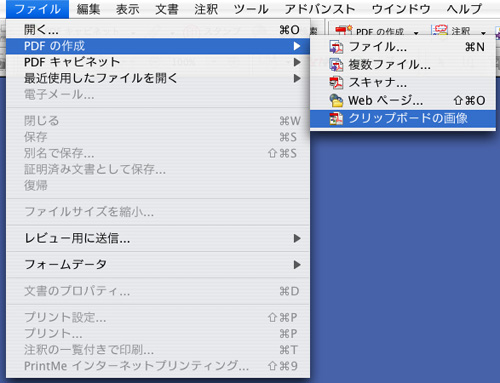
Task: Open the ツール menu in menu bar
Action: coord(251,9)
